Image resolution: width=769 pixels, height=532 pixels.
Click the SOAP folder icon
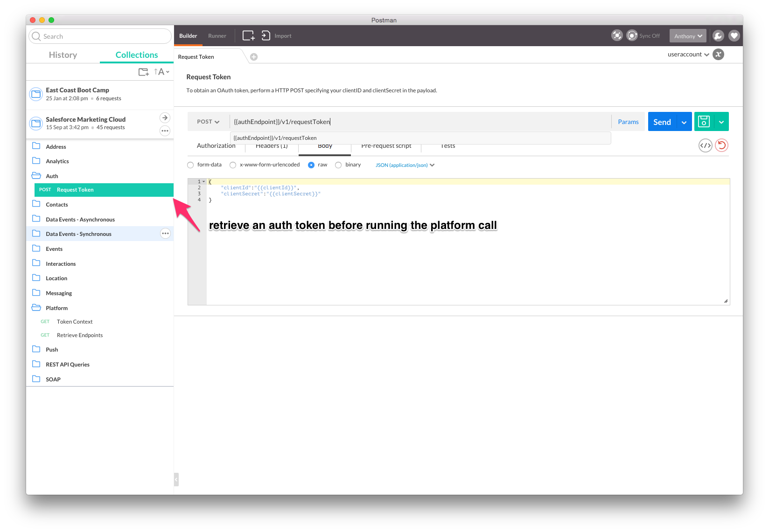[36, 379]
